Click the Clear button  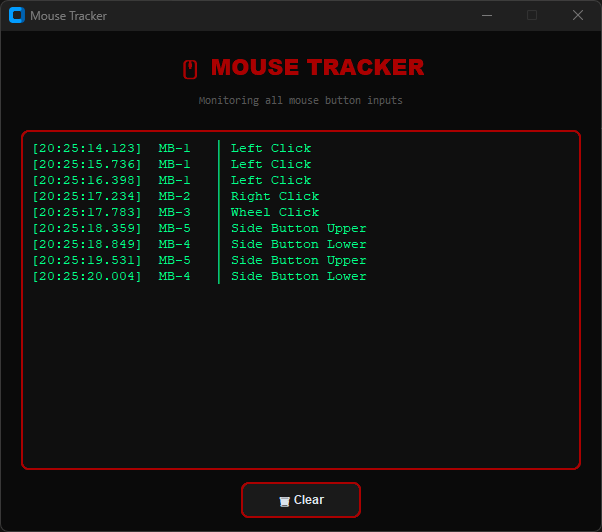[x=301, y=500]
